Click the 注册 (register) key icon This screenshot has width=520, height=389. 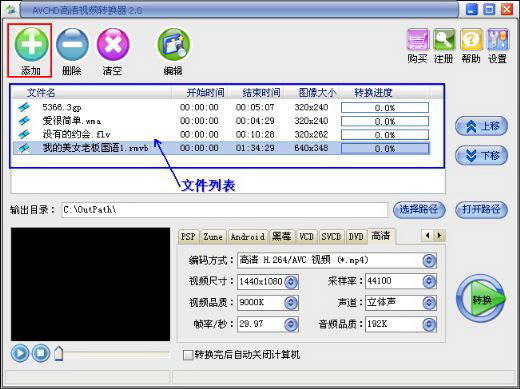[444, 40]
